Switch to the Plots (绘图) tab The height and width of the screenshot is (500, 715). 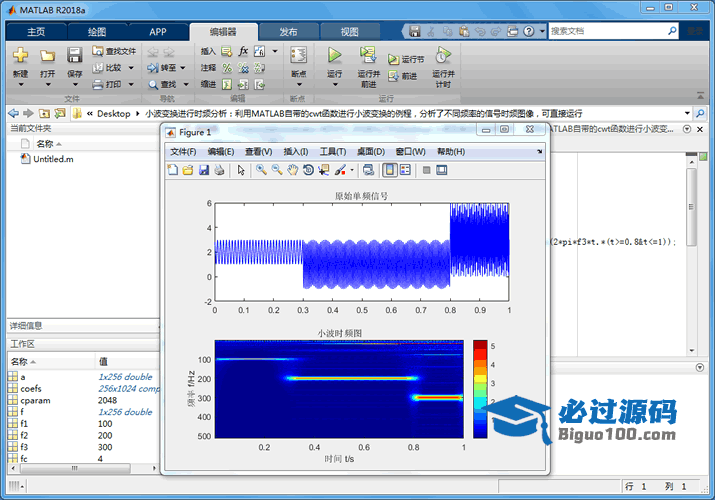97,32
